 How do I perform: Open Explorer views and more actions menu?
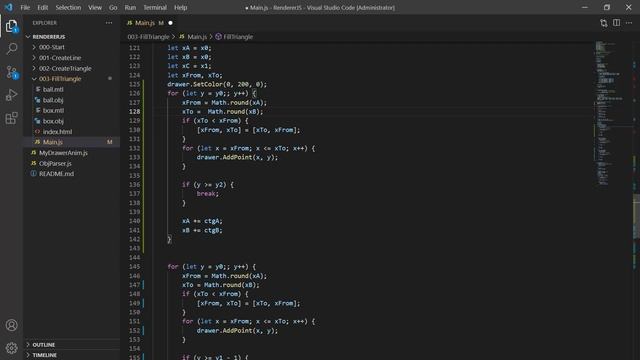click(x=109, y=23)
